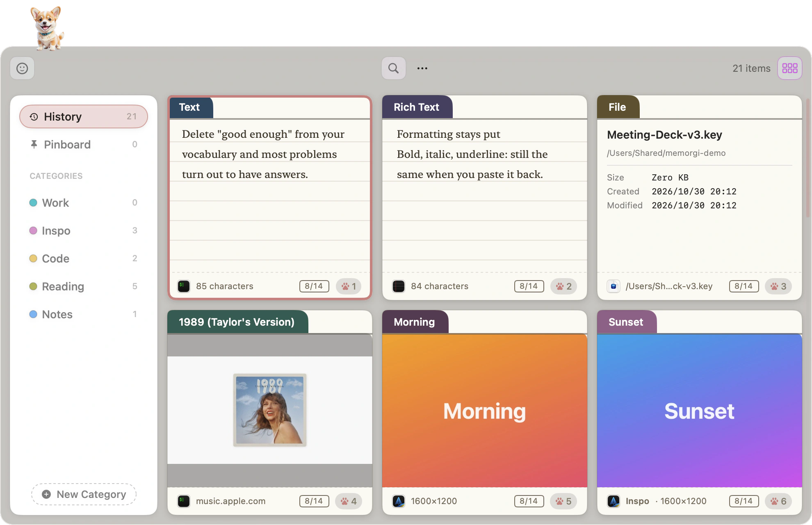This screenshot has height=525, width=812.
Task: Select the Rich Text card content
Action: point(472,154)
